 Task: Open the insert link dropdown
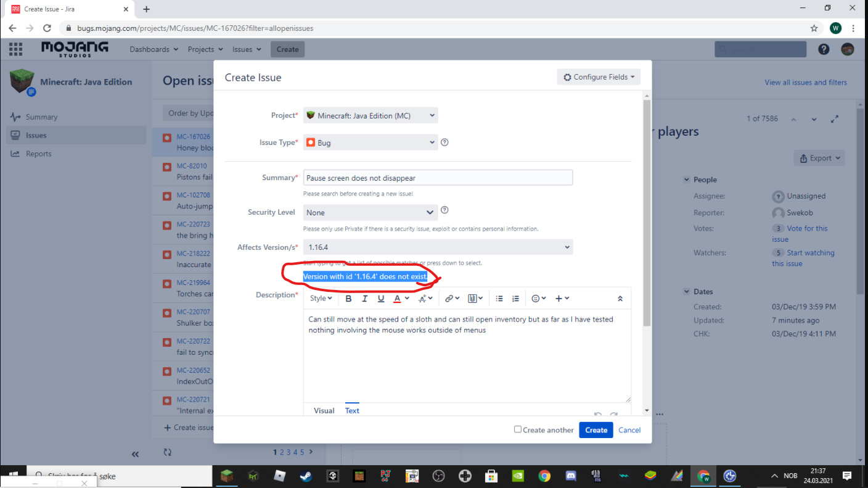click(x=452, y=299)
